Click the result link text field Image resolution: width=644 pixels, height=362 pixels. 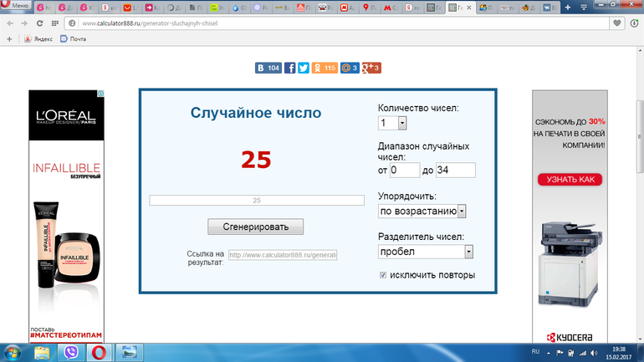coord(282,256)
